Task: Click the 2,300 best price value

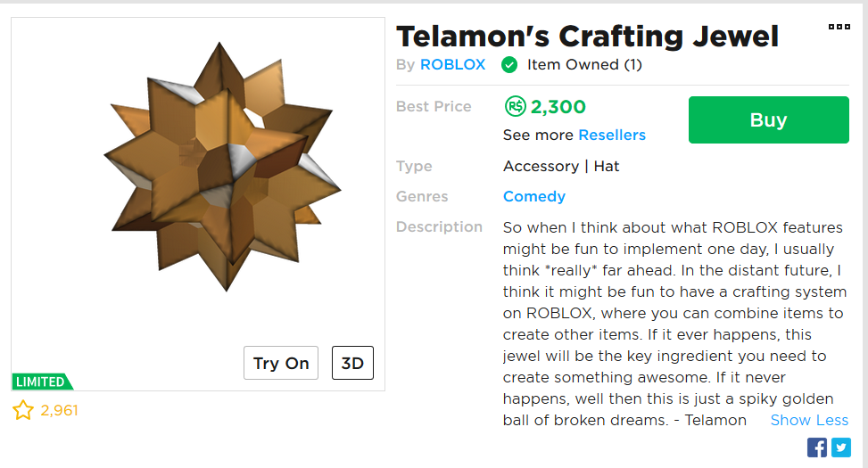Action: pos(558,107)
